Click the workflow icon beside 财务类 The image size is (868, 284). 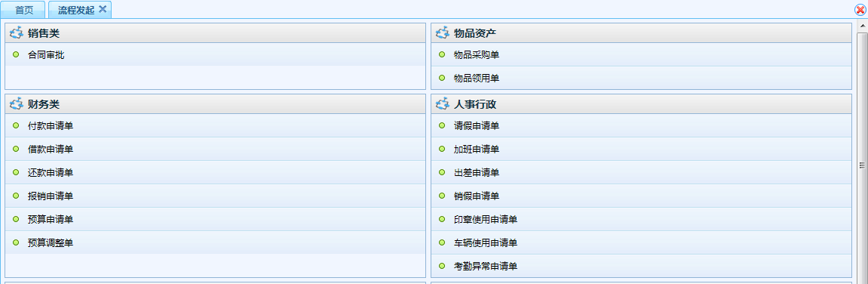tap(17, 104)
